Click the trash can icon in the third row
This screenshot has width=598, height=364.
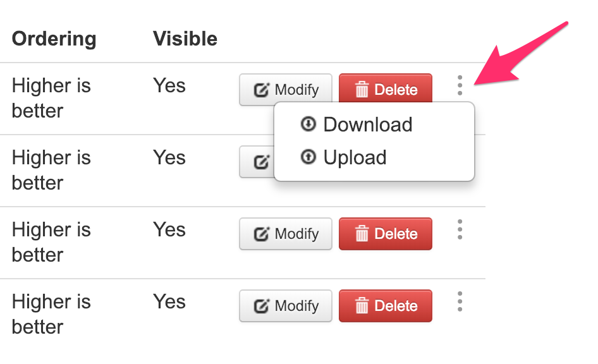pos(362,234)
